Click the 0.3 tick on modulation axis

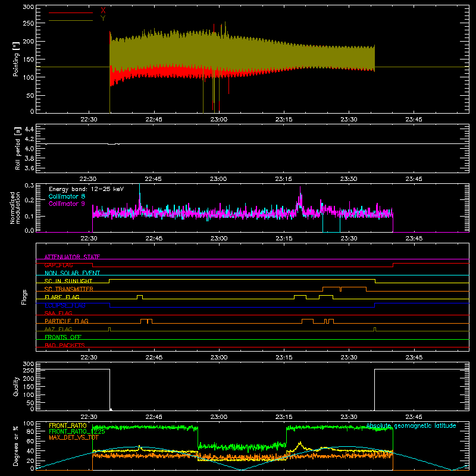tap(29, 185)
